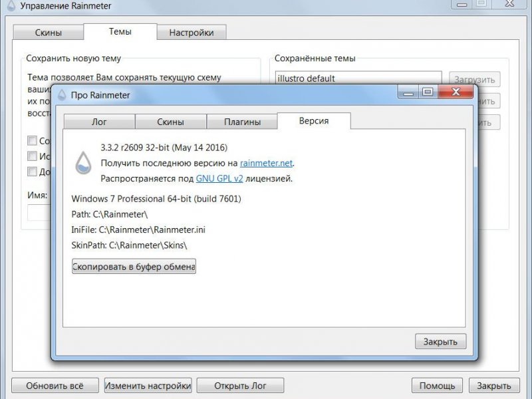532x399 pixels.
Task: Click the 'Сохранённые темы' group heading
Action: tap(315, 59)
